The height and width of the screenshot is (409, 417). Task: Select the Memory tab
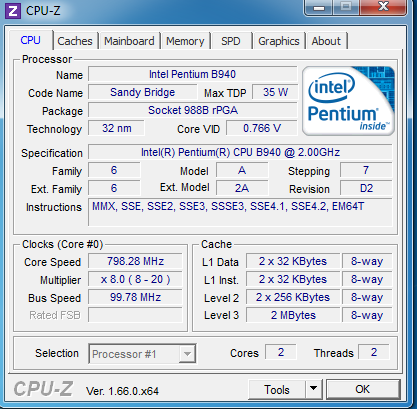[185, 41]
